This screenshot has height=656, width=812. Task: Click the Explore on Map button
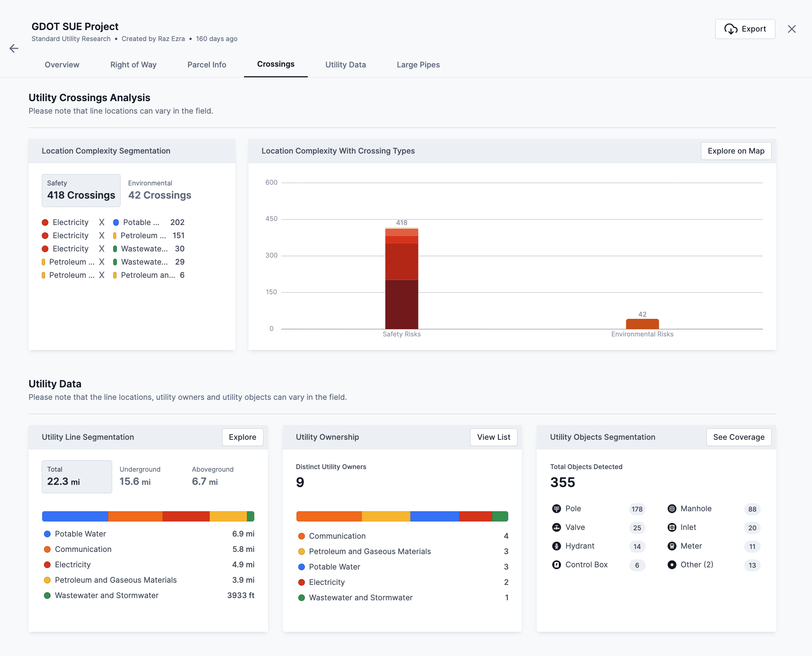(735, 151)
